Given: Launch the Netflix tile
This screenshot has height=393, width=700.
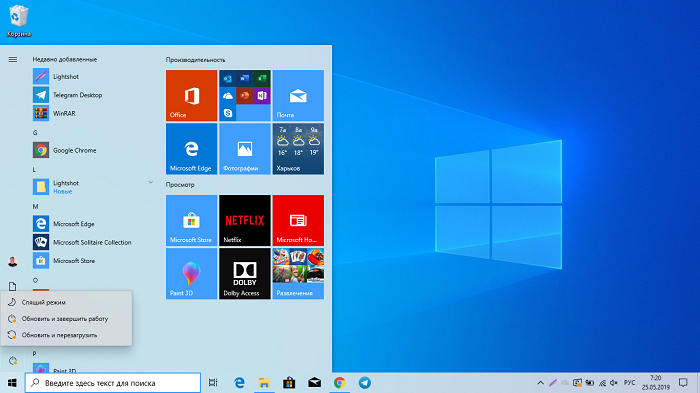Looking at the screenshot, I should coord(245,220).
